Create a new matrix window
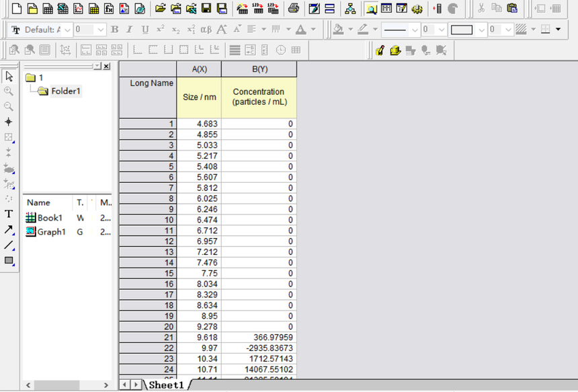Viewport: 578px width, 392px height. pos(93,9)
